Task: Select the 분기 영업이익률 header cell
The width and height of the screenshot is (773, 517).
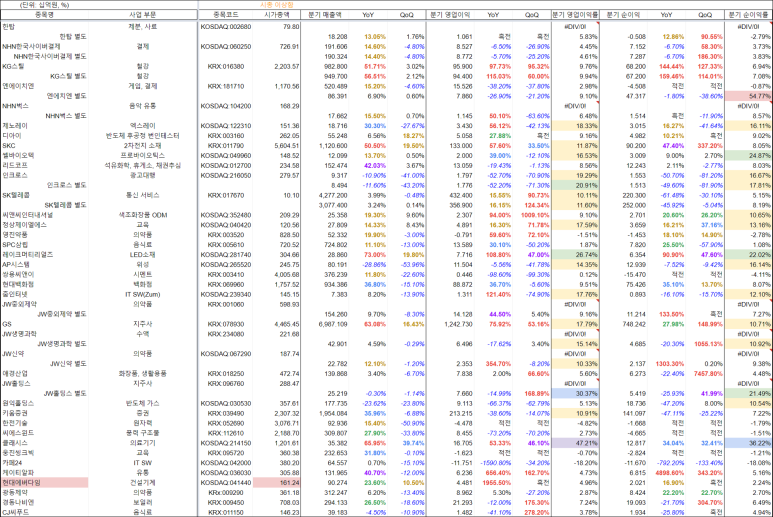Action: (x=575, y=15)
